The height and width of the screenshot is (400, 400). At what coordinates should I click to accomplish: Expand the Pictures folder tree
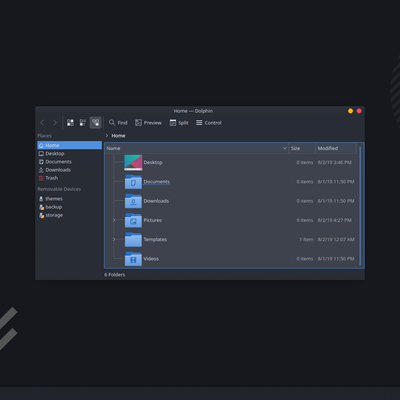click(114, 220)
